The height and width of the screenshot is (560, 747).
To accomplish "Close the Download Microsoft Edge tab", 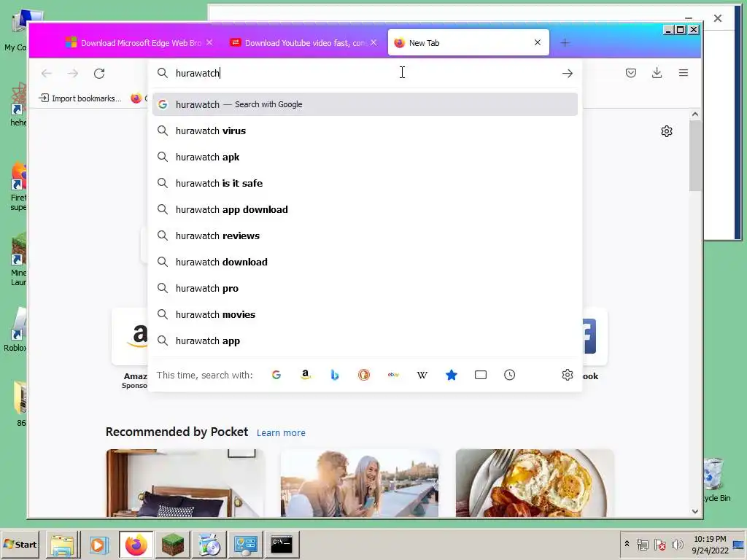I will tap(209, 43).
